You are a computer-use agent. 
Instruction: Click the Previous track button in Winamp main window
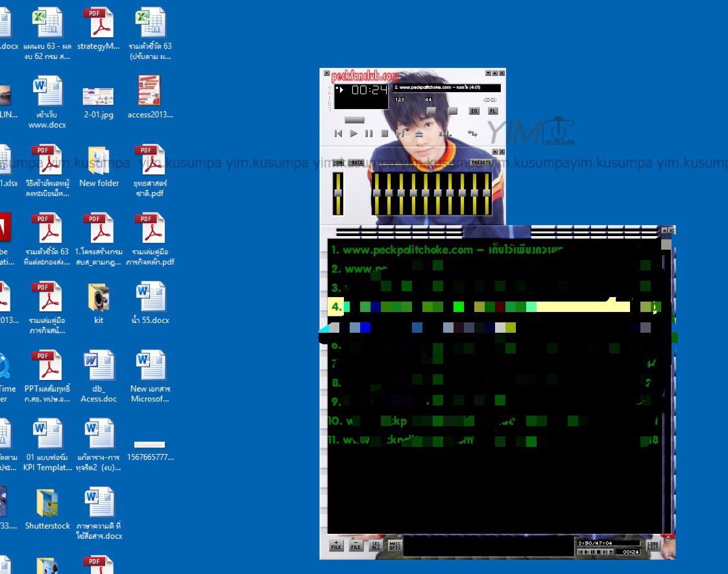(x=339, y=134)
